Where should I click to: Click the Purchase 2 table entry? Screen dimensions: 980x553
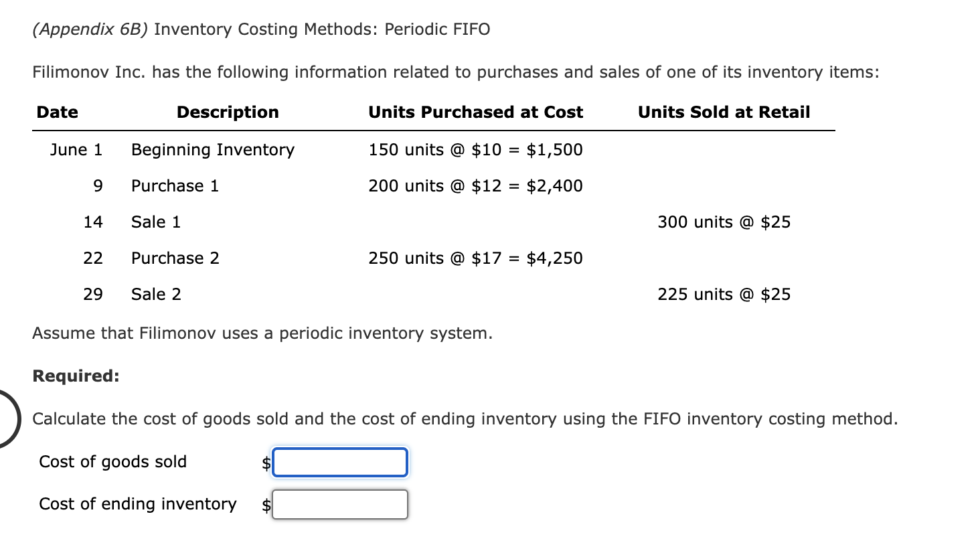(x=175, y=258)
